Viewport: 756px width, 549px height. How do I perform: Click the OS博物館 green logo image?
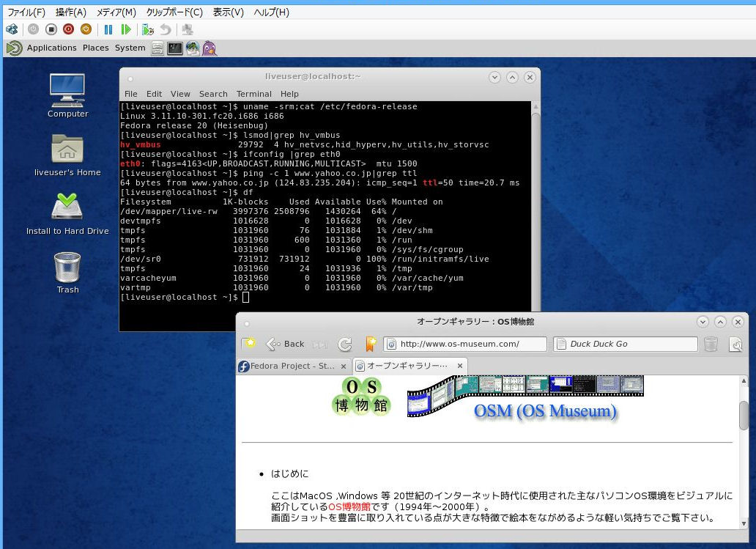361,397
